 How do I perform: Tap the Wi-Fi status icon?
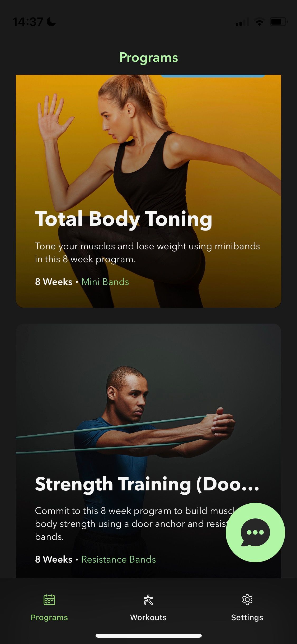click(x=260, y=22)
